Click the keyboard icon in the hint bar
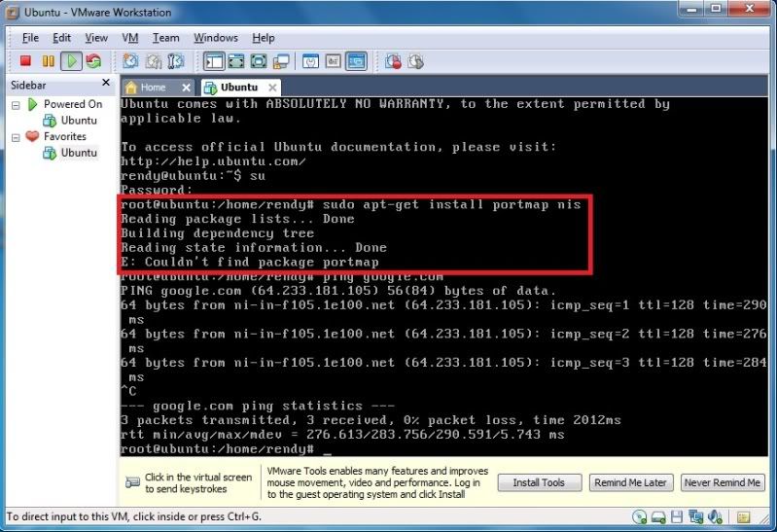Image resolution: width=777 pixels, height=532 pixels. coord(132,482)
